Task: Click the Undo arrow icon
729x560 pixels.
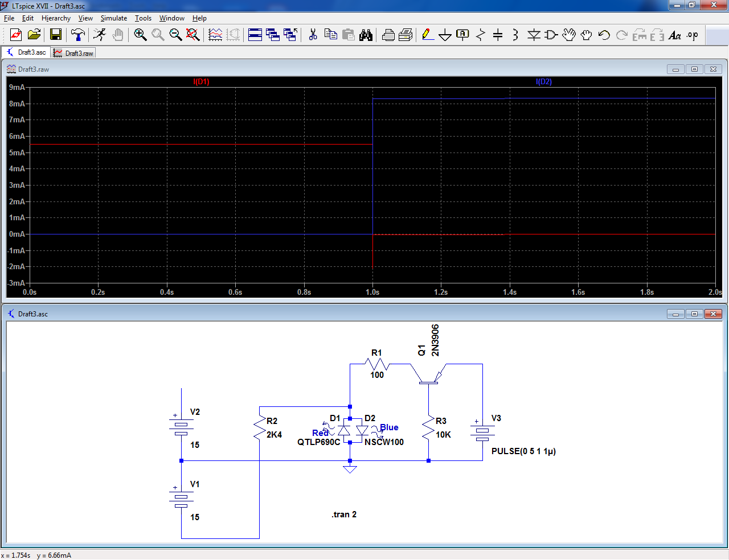Action: coord(604,35)
